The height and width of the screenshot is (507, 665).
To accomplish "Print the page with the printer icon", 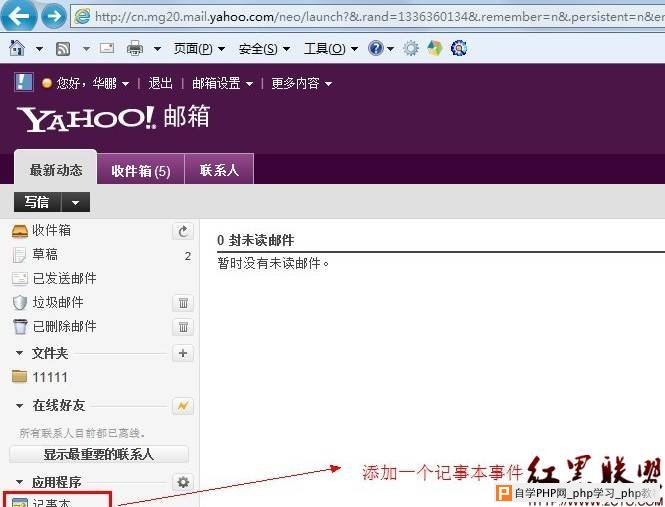I will coord(135,48).
